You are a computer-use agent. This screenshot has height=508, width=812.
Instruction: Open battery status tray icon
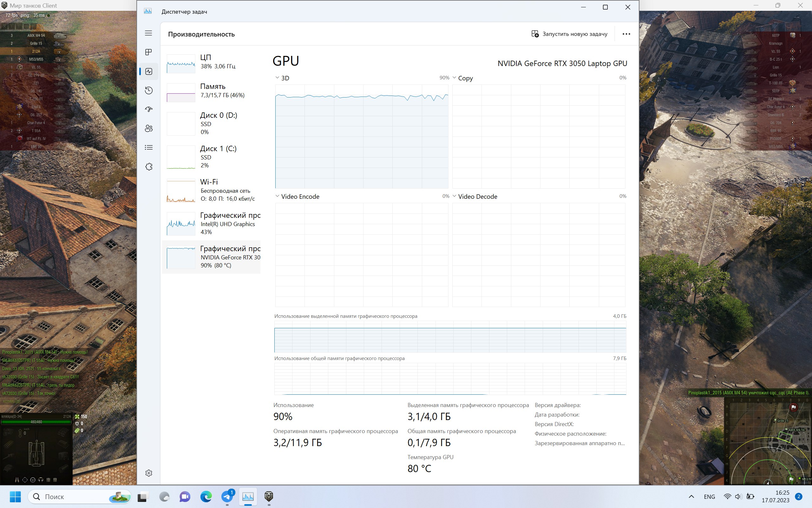click(x=750, y=497)
